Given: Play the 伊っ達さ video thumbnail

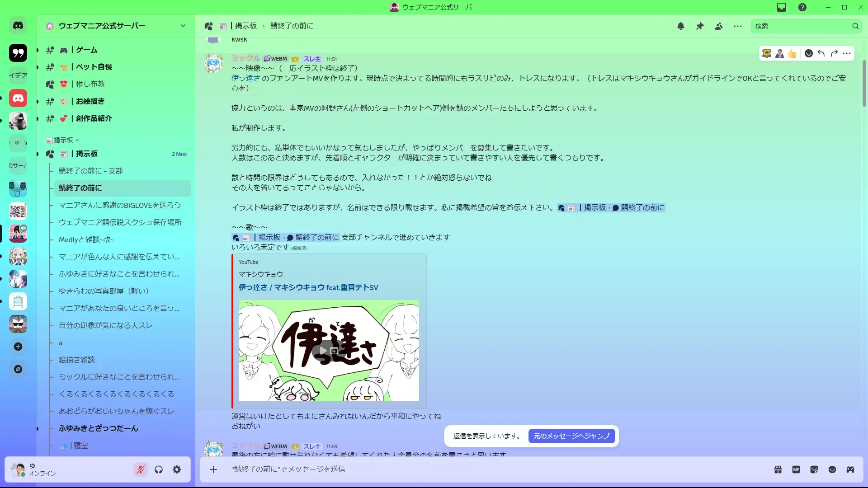Looking at the screenshot, I should click(x=323, y=351).
